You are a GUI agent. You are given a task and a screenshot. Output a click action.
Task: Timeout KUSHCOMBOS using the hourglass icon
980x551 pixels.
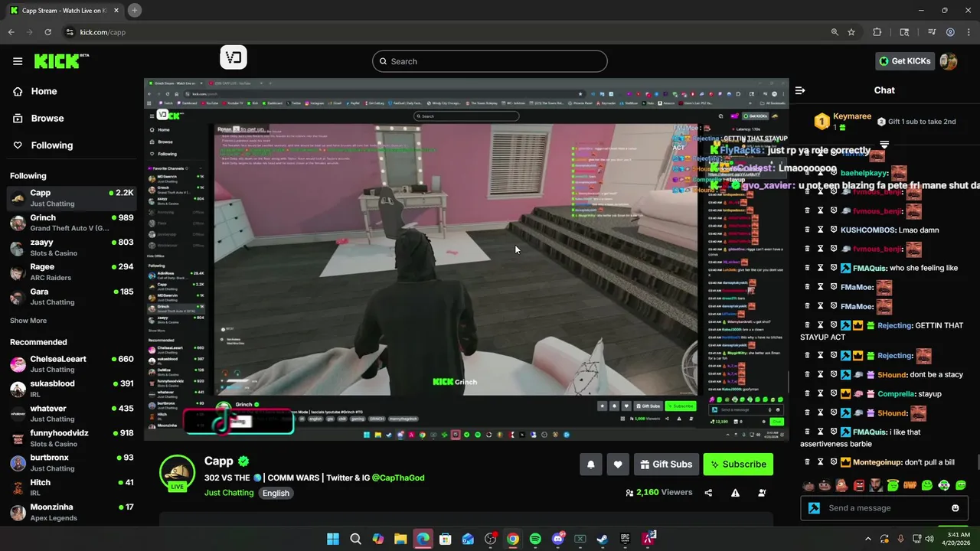point(820,230)
